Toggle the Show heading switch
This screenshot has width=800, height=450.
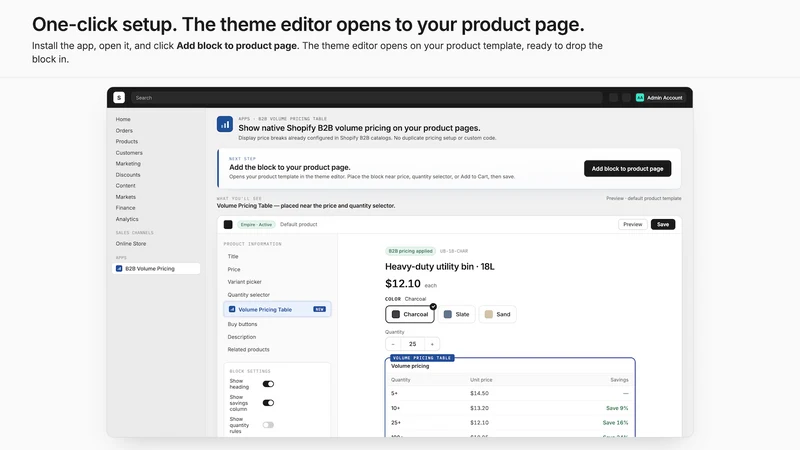[268, 384]
